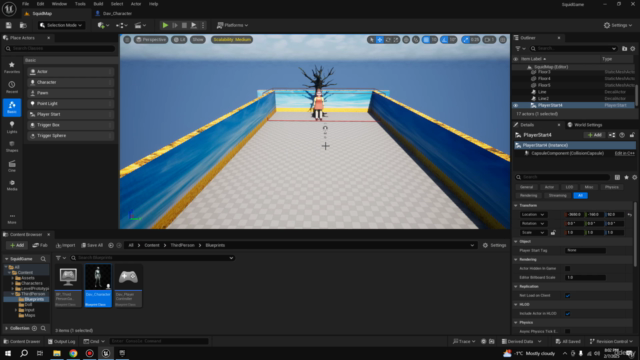Click Save All in Content Browser
640x360 pixels.
point(92,245)
